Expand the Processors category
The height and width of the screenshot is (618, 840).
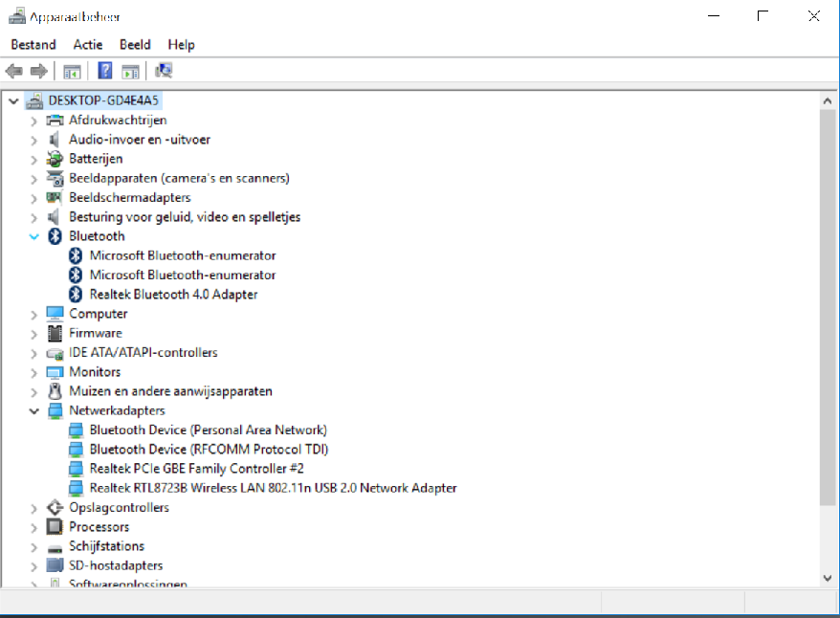tap(34, 527)
